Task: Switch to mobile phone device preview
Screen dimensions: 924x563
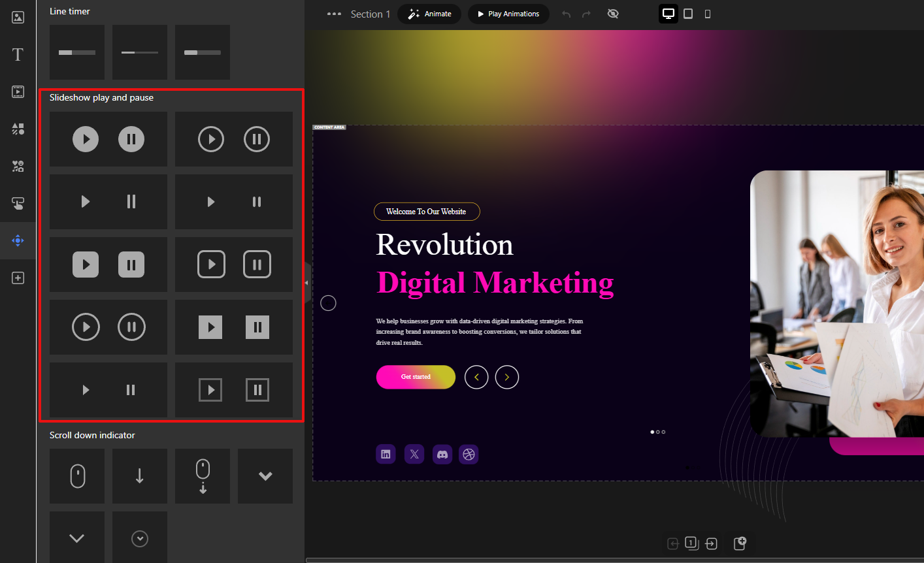Action: click(x=708, y=14)
